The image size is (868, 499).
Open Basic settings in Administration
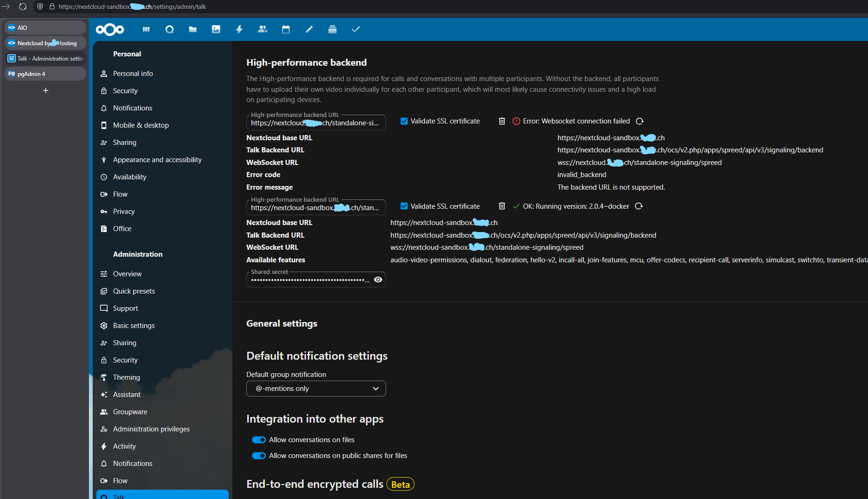tap(134, 326)
